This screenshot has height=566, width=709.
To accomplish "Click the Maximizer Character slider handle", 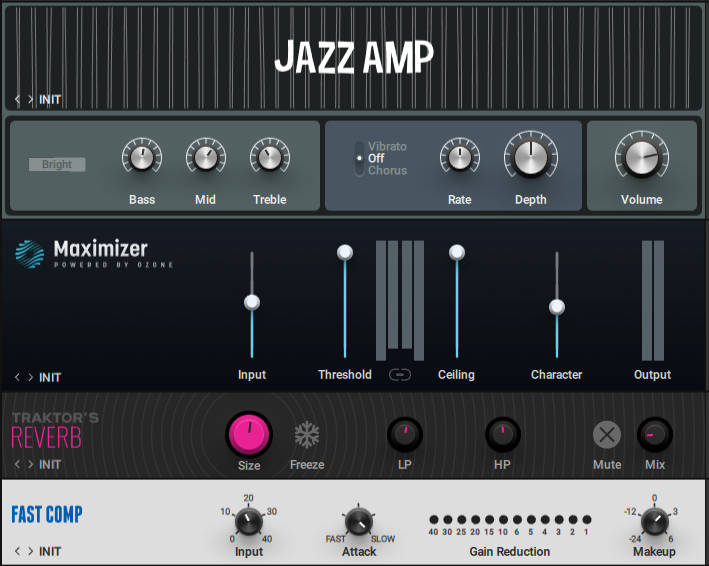I will pyautogui.click(x=557, y=307).
